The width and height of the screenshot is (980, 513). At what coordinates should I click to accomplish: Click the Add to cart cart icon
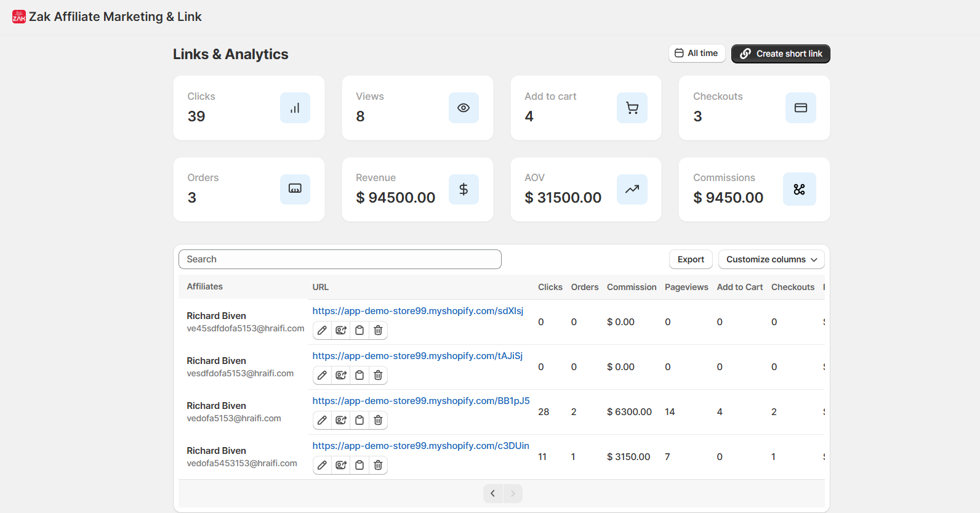[632, 108]
